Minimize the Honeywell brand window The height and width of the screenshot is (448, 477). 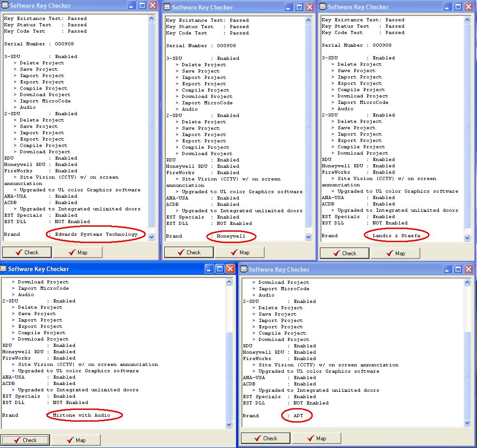click(289, 7)
